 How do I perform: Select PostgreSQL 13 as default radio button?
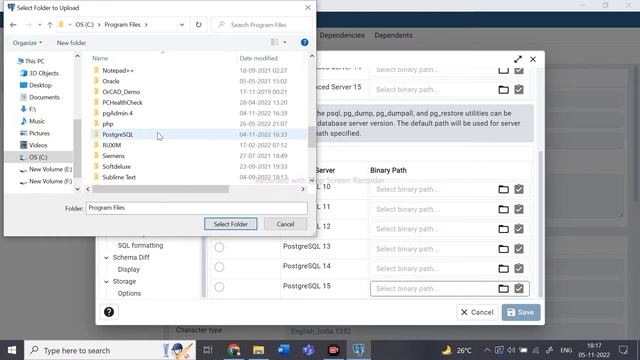(x=219, y=247)
